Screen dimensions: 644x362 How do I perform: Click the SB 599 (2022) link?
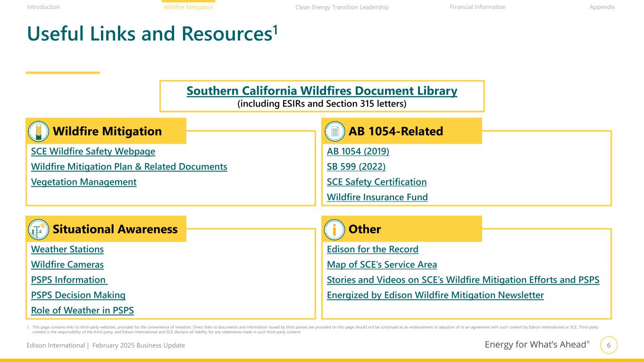point(356,167)
